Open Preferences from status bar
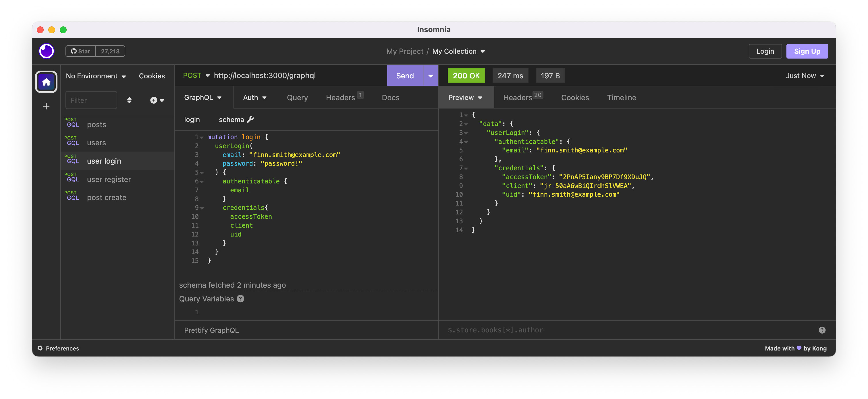This screenshot has height=399, width=868. point(58,348)
